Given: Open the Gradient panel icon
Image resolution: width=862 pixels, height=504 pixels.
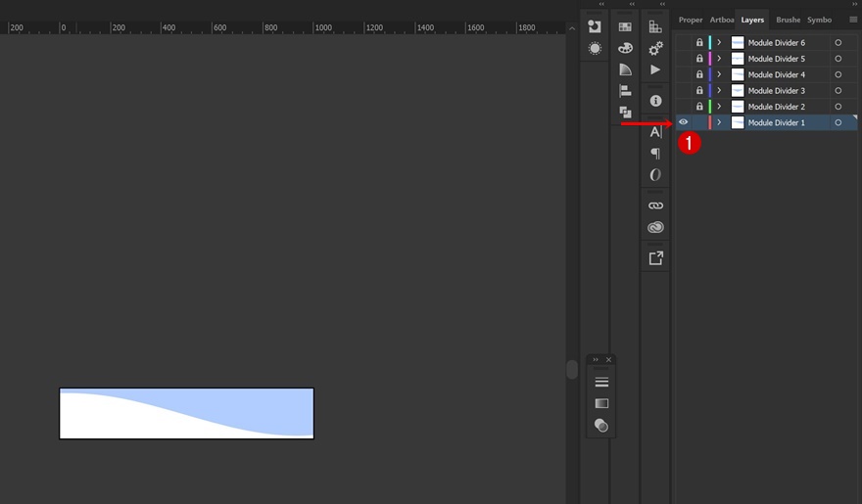Looking at the screenshot, I should (x=601, y=403).
